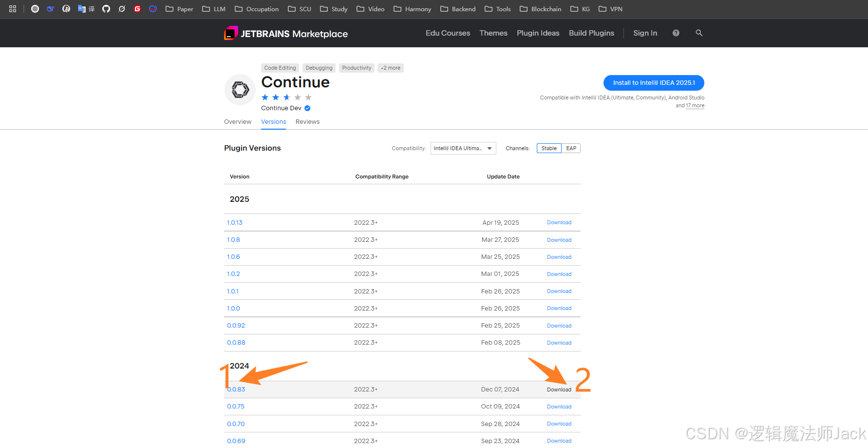This screenshot has height=448, width=868.
Task: Open version 1.0.6 link
Action: tap(233, 257)
